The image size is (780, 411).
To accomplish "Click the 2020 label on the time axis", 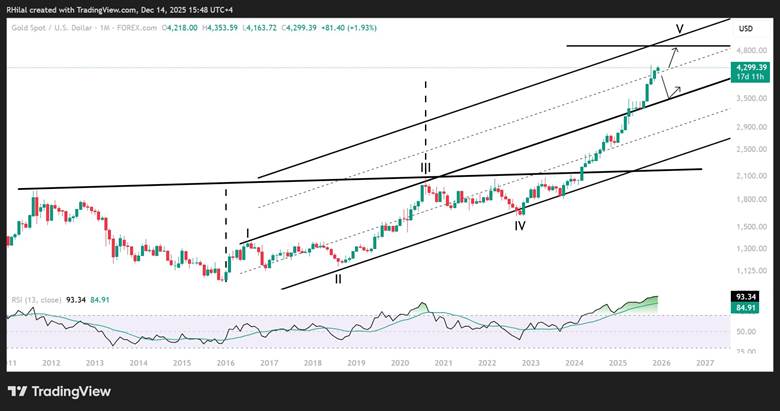I will [x=399, y=363].
